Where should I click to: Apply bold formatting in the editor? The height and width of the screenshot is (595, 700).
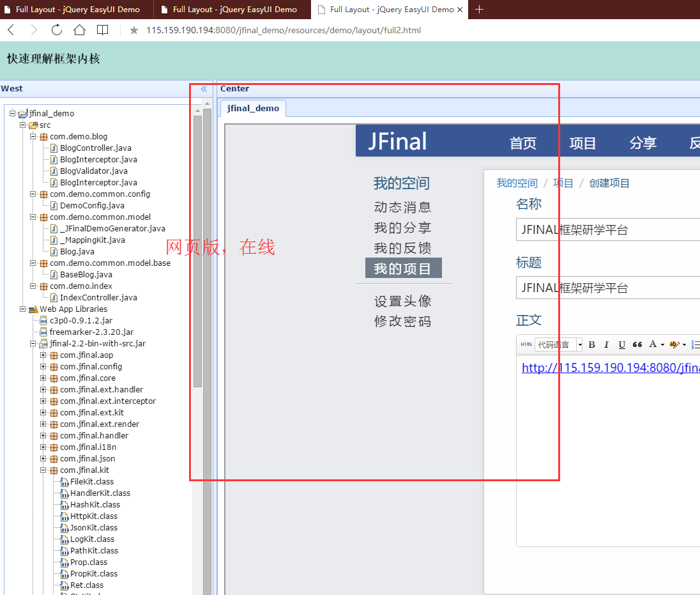coord(592,344)
